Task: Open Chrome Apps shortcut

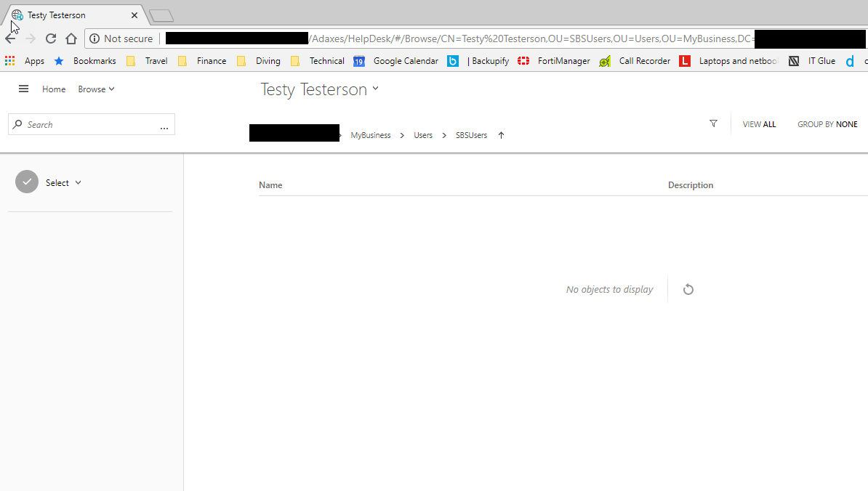Action: [25, 61]
